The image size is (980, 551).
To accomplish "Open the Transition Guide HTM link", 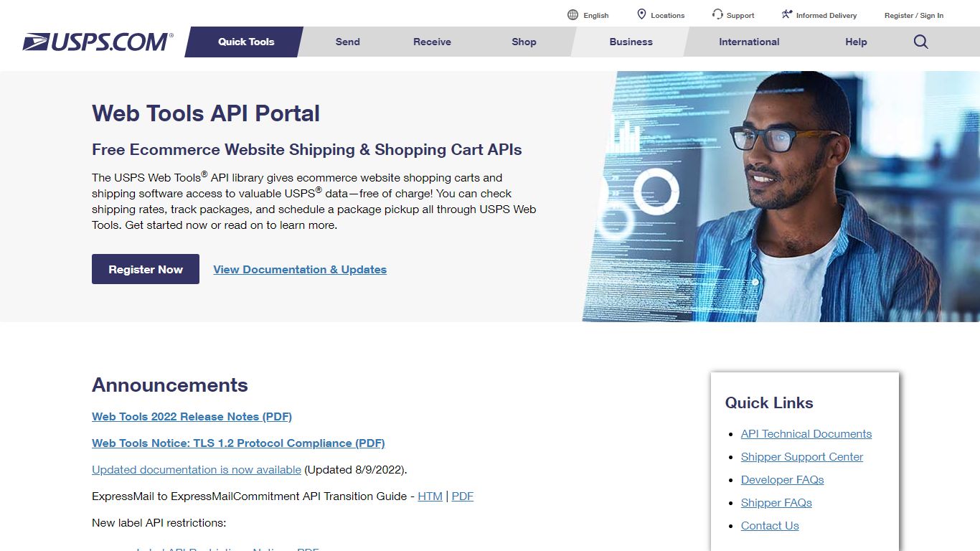I will [430, 496].
